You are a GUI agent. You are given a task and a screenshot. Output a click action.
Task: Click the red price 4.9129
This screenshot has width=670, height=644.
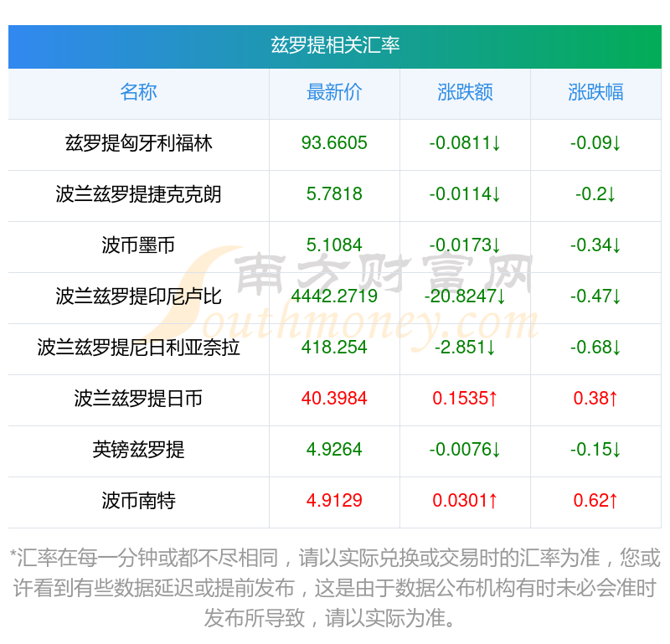click(x=334, y=501)
